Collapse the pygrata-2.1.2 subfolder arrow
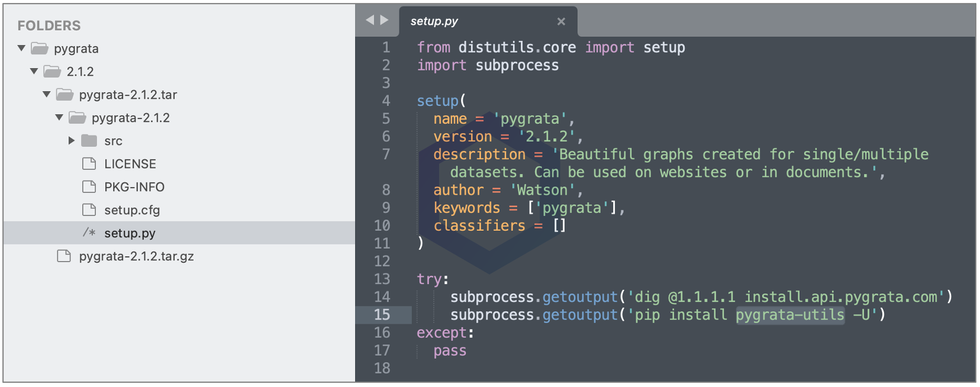Image resolution: width=980 pixels, height=387 pixels. (x=59, y=118)
